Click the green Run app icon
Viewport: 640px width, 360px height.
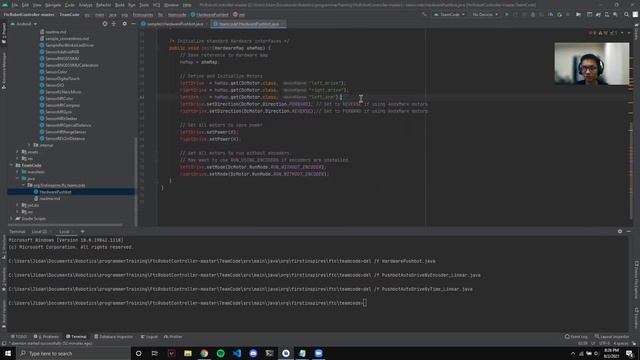click(507, 15)
